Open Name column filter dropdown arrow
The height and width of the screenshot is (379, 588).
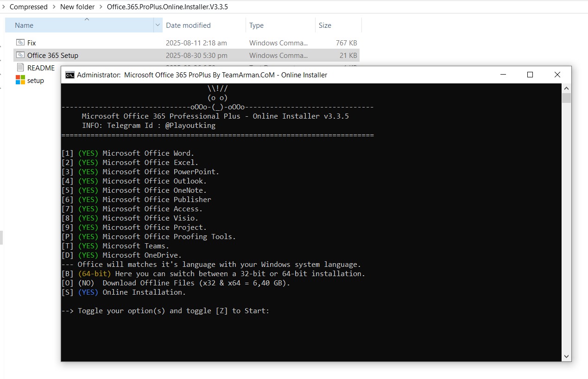click(x=158, y=25)
